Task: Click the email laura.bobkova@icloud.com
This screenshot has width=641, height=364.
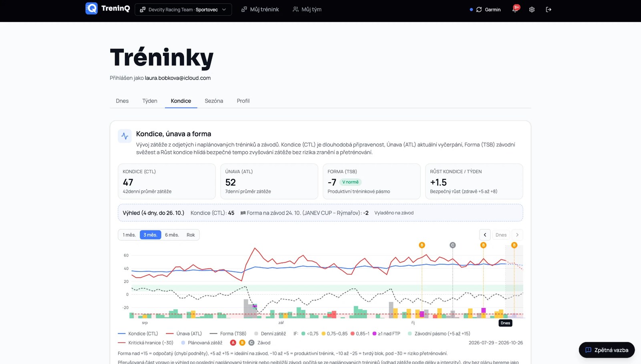Action: coord(178,78)
